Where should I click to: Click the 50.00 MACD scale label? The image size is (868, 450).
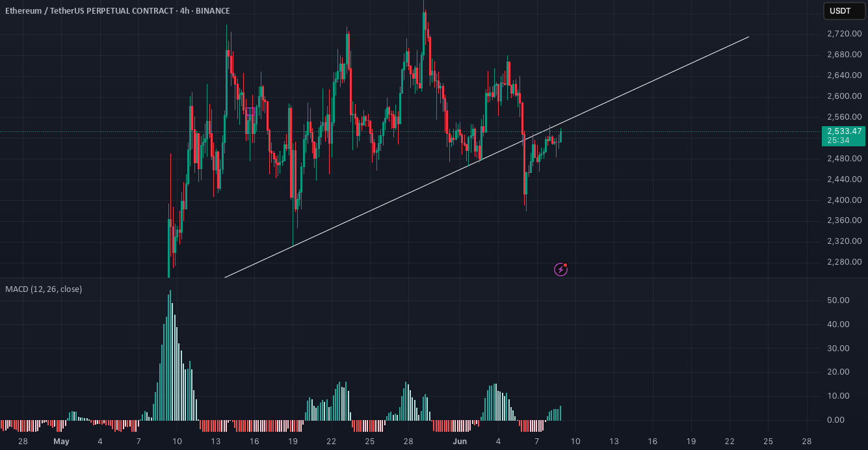(839, 300)
